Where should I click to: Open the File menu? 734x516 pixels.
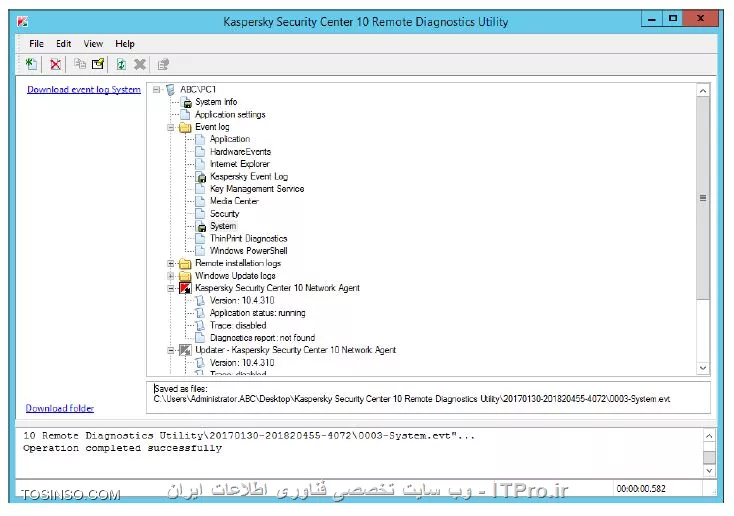point(36,44)
